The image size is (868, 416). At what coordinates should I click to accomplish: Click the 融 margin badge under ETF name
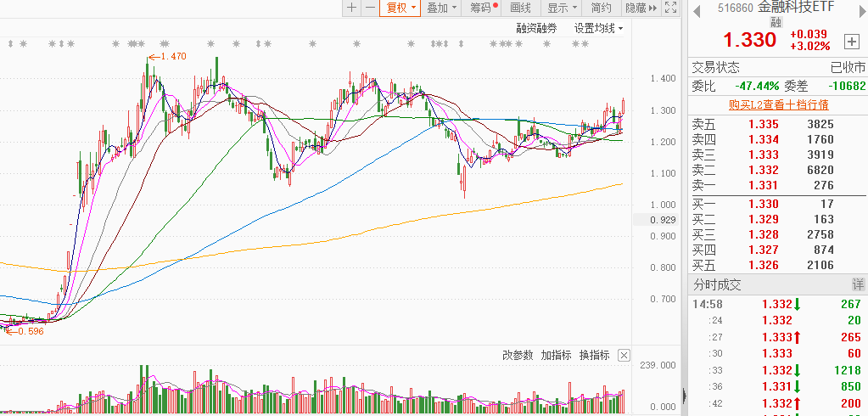[x=776, y=22]
